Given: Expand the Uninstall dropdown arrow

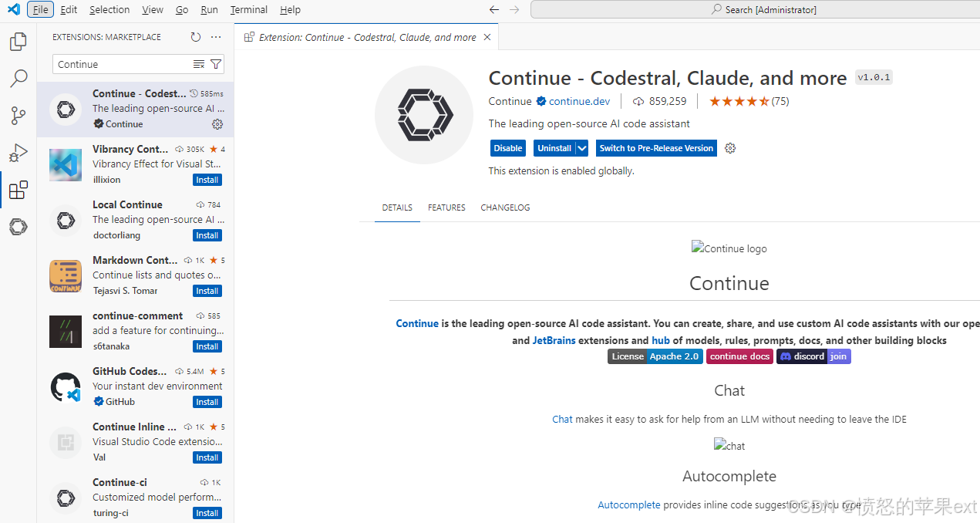Looking at the screenshot, I should [582, 148].
